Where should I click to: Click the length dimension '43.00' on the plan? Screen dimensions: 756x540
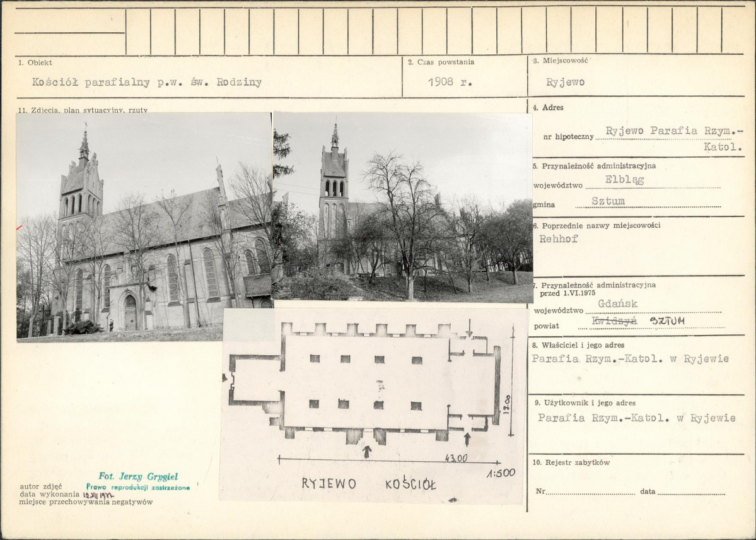coord(456,458)
